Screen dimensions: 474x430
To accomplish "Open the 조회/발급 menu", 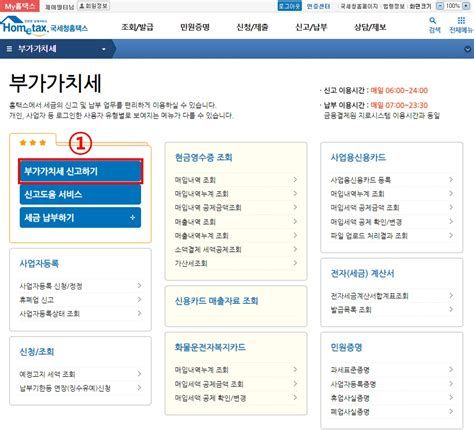I will [x=137, y=27].
